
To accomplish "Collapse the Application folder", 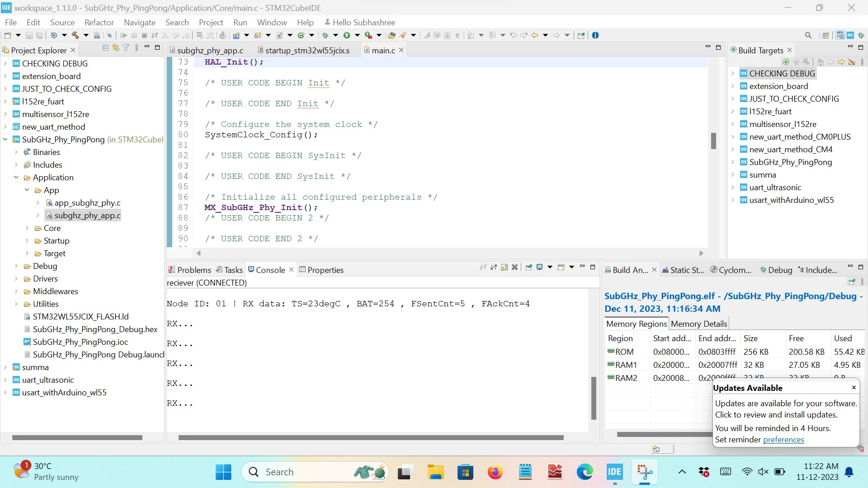I will tap(16, 178).
